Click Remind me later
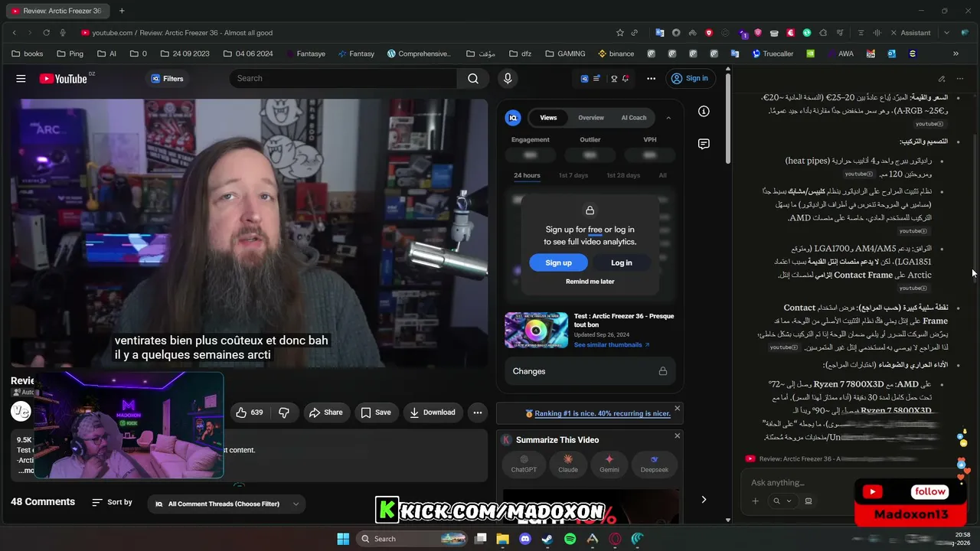The height and width of the screenshot is (551, 980). coord(590,282)
